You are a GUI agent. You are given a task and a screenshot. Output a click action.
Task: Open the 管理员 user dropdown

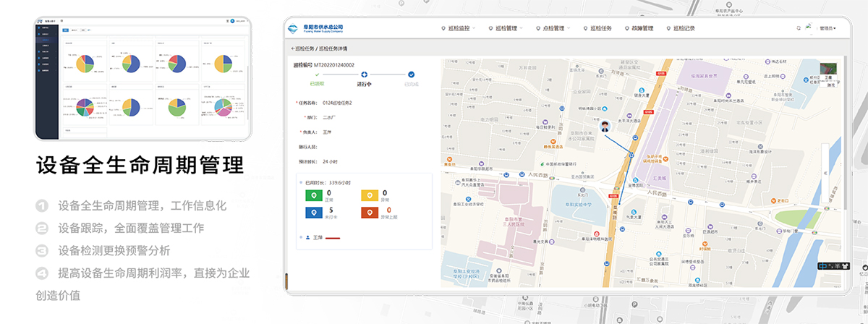coord(828,28)
